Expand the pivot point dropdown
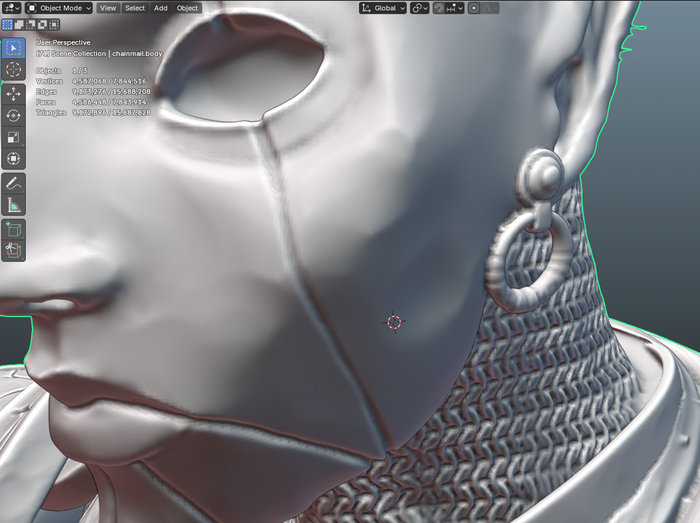The image size is (700, 523). pos(419,8)
